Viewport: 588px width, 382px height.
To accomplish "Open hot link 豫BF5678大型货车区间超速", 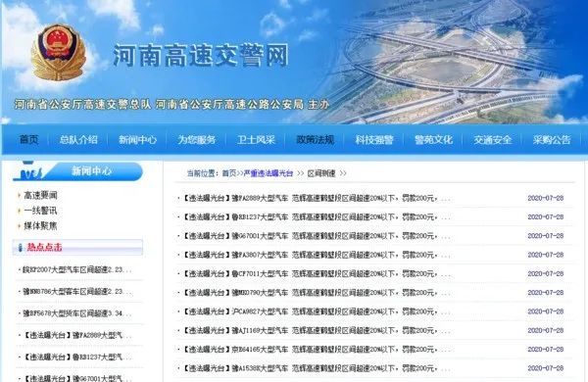I will point(76,313).
